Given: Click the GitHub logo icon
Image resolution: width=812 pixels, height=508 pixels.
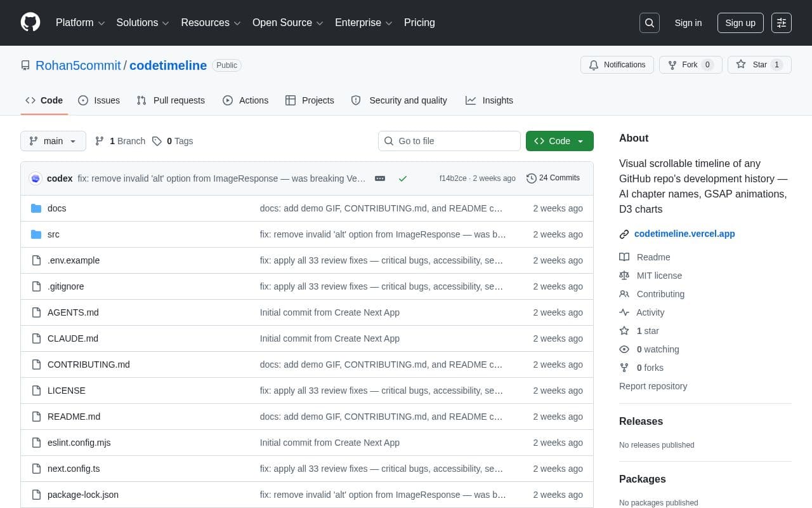Looking at the screenshot, I should pos(30,22).
